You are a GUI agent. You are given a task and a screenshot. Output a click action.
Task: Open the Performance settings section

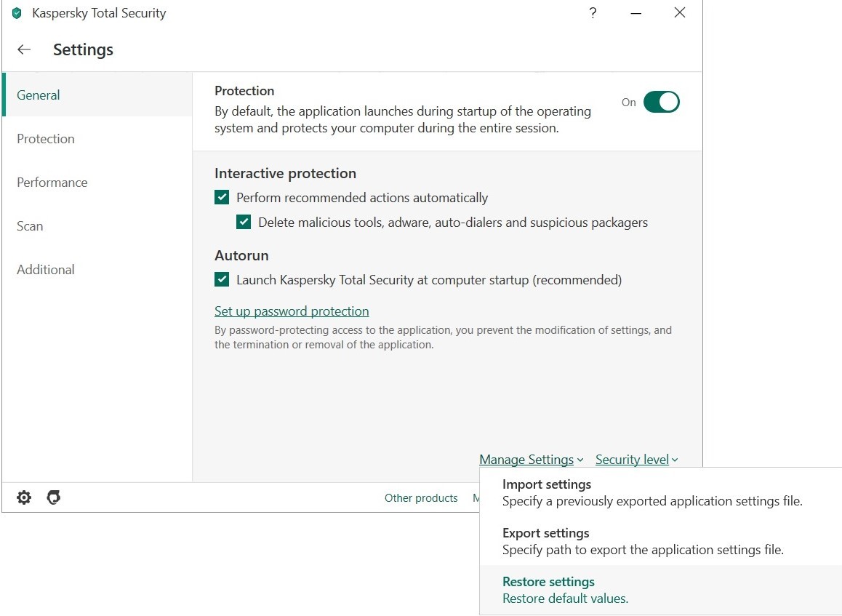point(52,183)
